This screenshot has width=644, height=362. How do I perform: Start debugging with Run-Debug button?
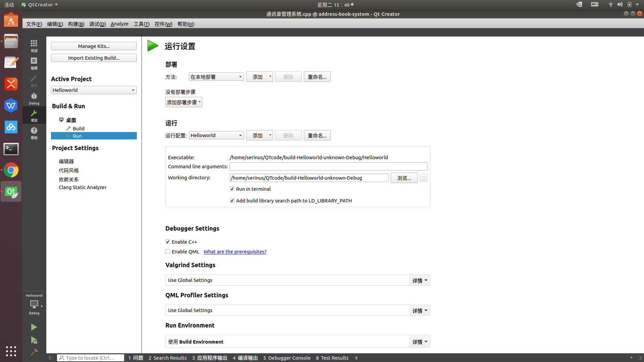(x=34, y=340)
